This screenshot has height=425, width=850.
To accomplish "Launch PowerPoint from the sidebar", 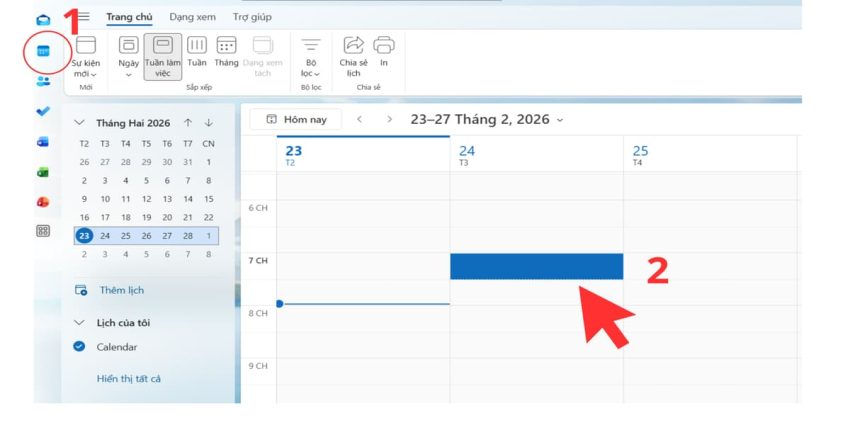I will [43, 202].
